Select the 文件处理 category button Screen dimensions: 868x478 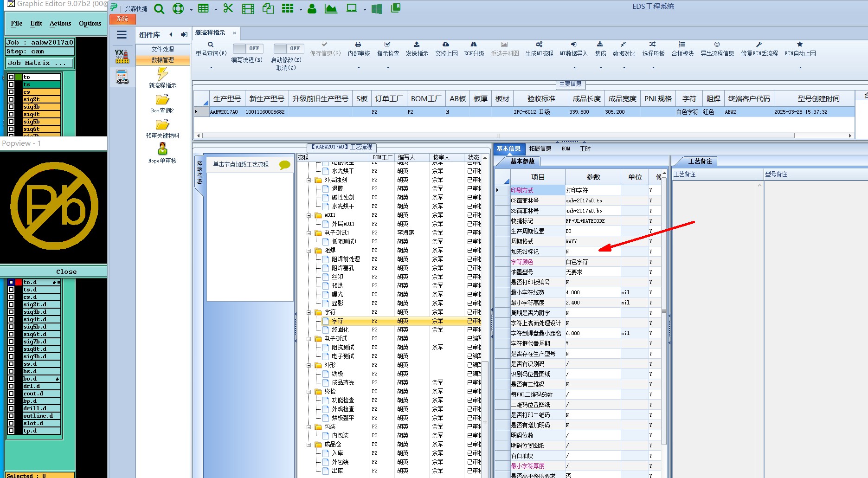pyautogui.click(x=163, y=49)
